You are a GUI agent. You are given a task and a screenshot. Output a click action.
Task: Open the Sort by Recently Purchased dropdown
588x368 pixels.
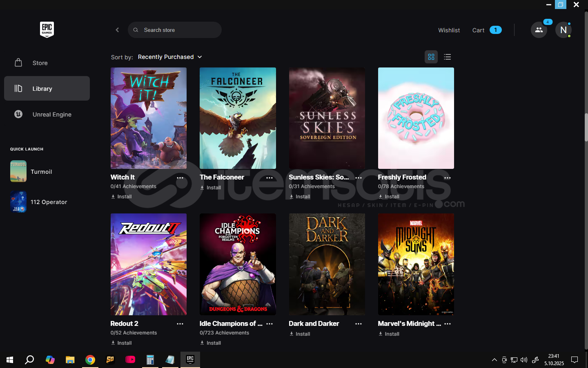[170, 57]
